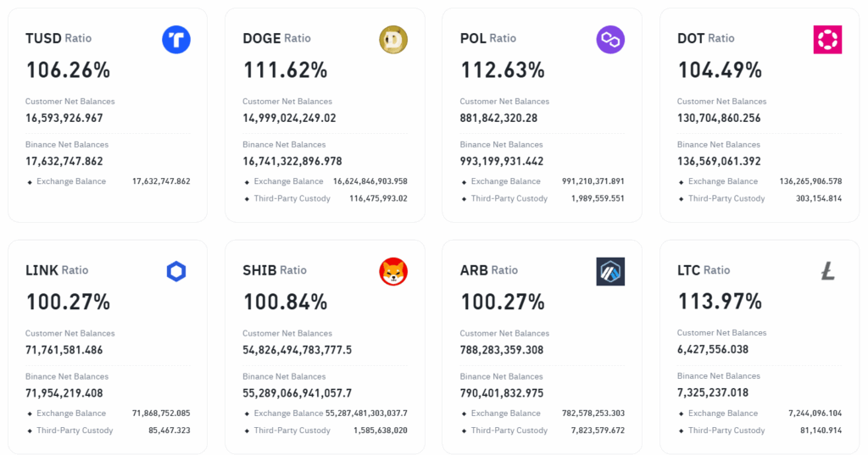Click the POL 112.63% ratio value
868x455 pixels.
point(502,69)
